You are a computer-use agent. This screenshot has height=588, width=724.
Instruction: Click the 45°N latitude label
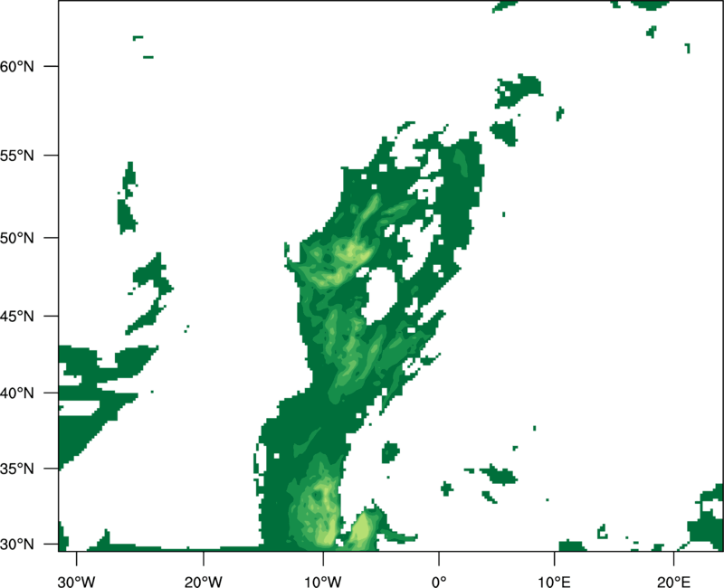(x=16, y=316)
